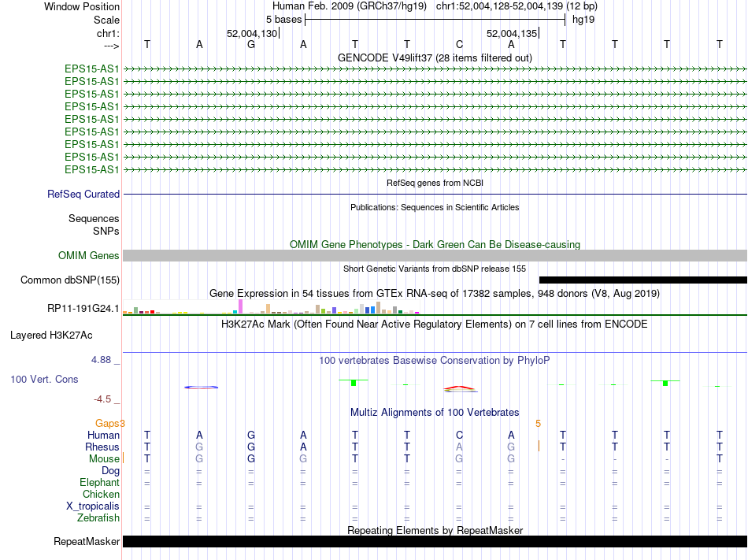
Task: Open Repeating Elements by RepeatMasker title
Action: click(435, 530)
